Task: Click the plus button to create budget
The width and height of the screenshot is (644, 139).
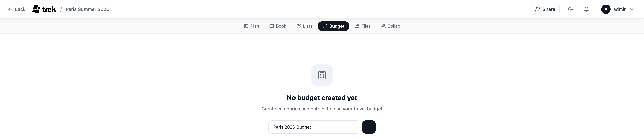Action: click(x=369, y=127)
